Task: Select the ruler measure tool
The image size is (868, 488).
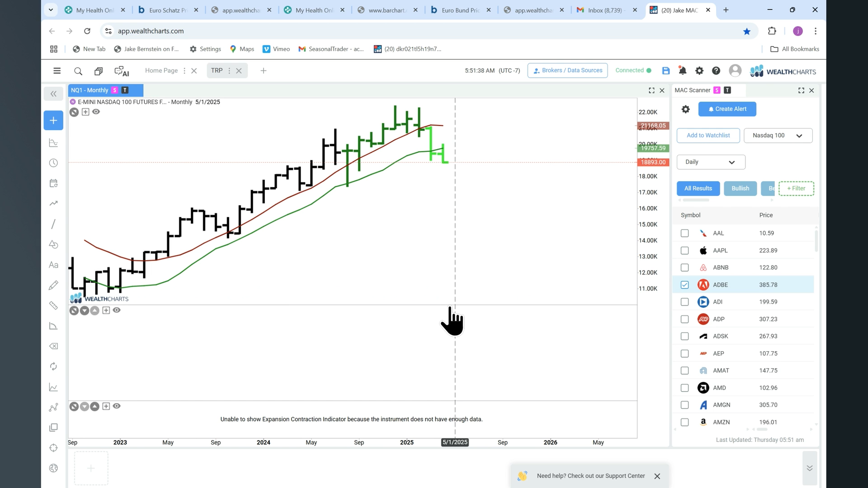Action: (53, 305)
